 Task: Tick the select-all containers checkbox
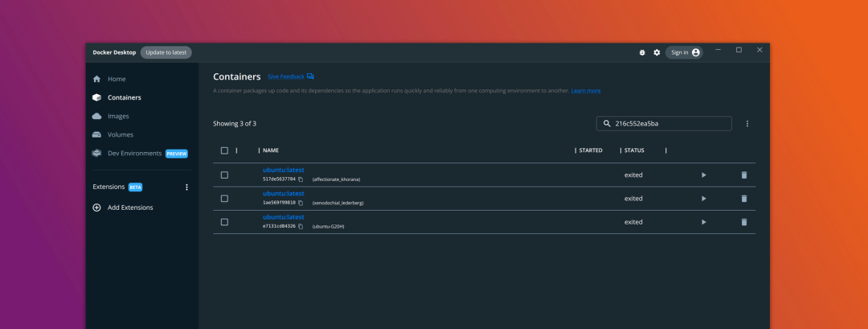click(224, 150)
